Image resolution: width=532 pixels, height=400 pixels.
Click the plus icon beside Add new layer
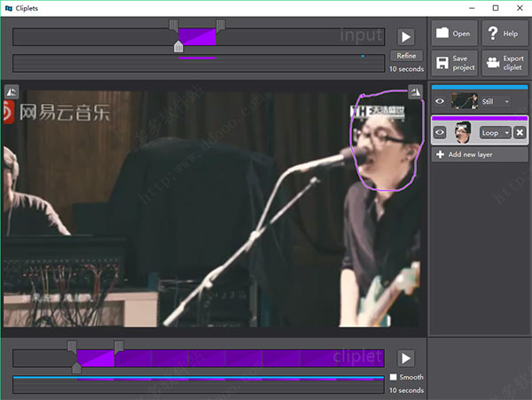tap(440, 154)
